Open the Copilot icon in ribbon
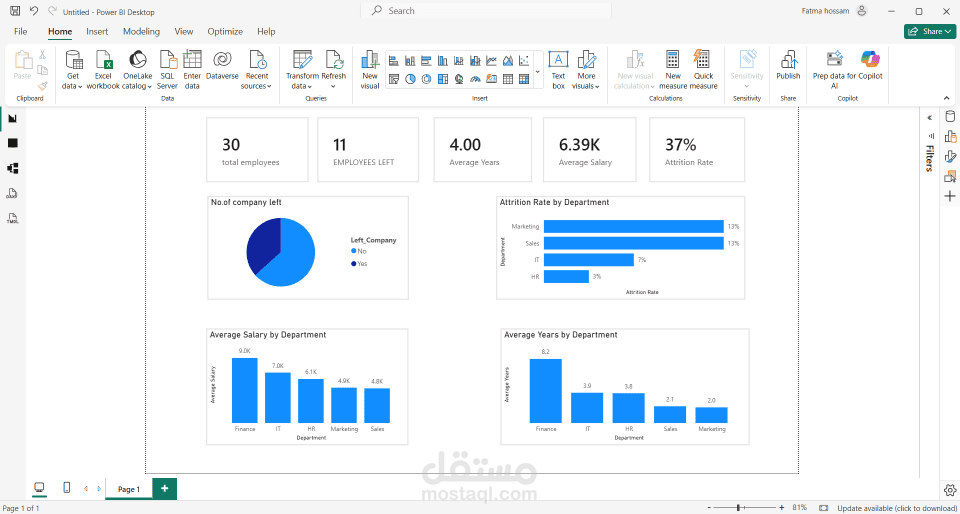 [x=870, y=59]
